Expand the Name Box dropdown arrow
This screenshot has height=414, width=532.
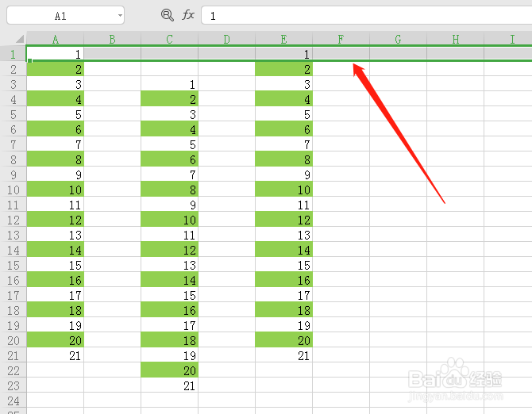[120, 15]
